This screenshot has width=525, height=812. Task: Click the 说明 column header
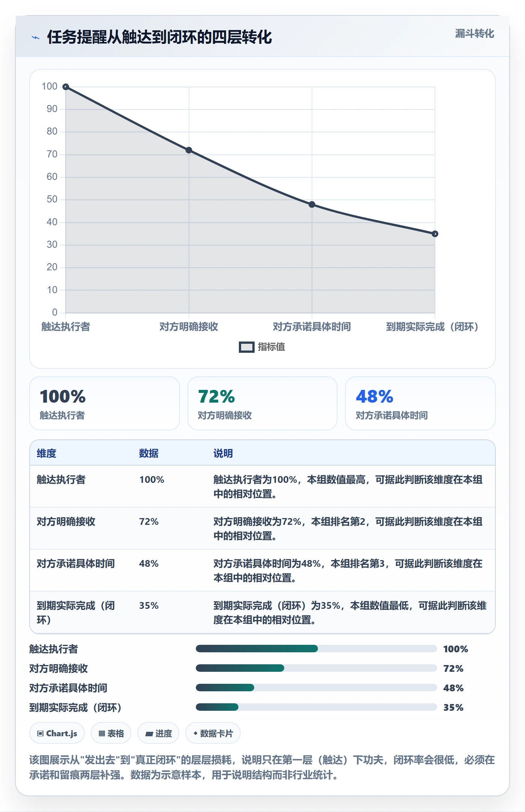point(223,453)
